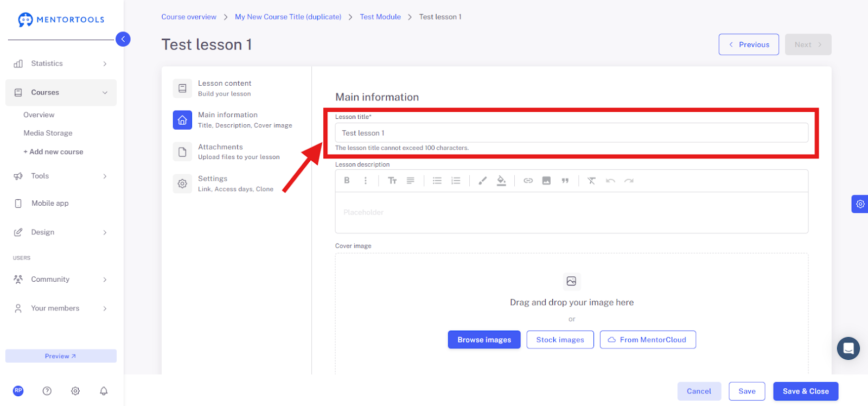Image resolution: width=868 pixels, height=406 pixels.
Task: Open courses Overview
Action: 39,115
